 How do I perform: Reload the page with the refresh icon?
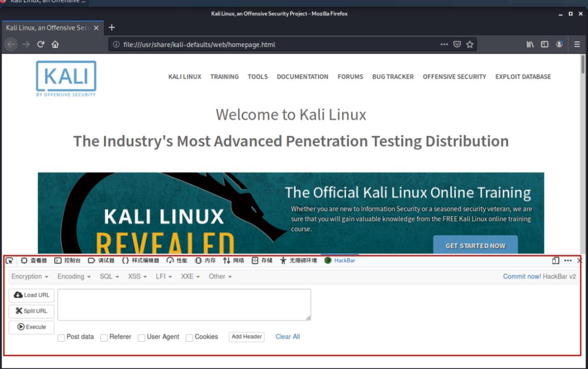tap(41, 45)
